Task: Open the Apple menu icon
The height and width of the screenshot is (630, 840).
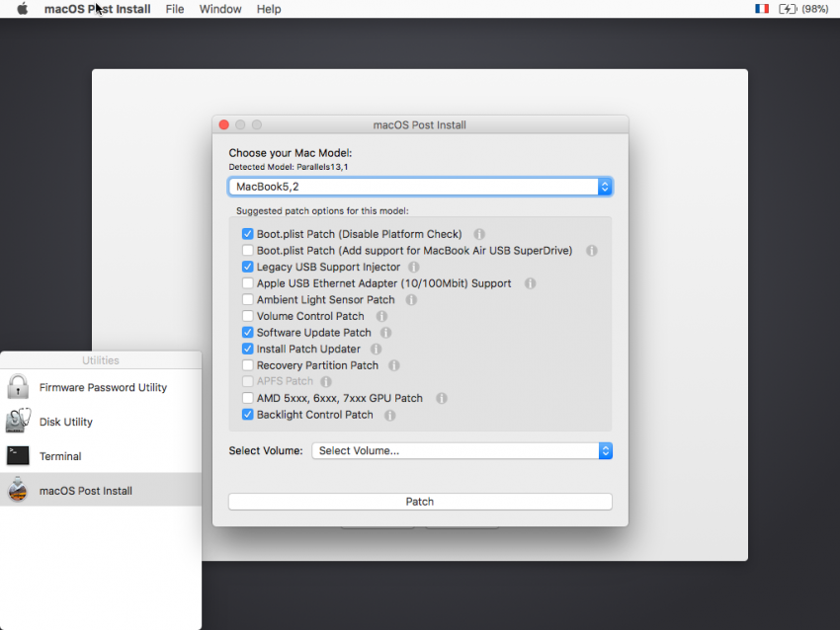Action: [22, 9]
